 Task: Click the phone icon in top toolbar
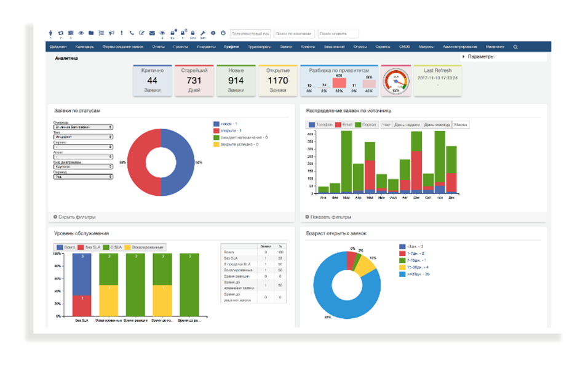coord(131,33)
